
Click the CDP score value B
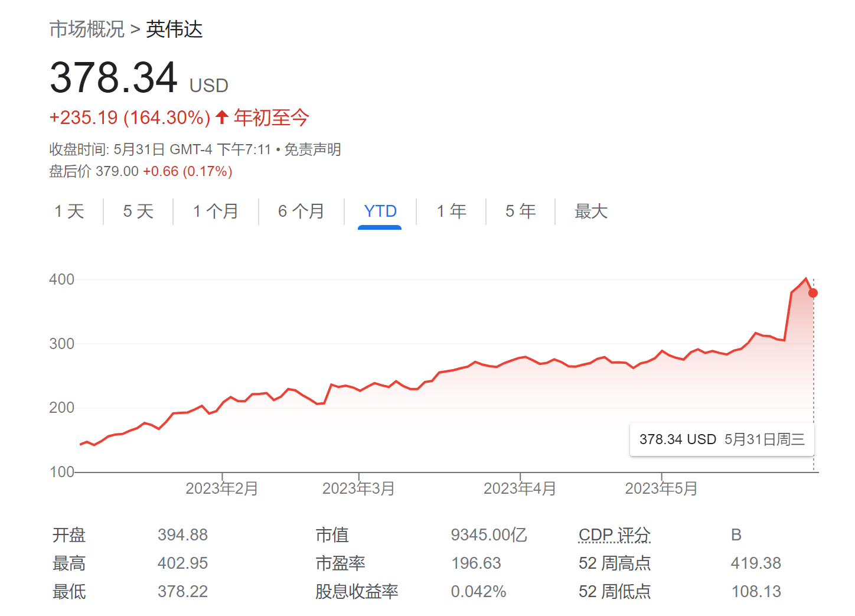pyautogui.click(x=736, y=534)
